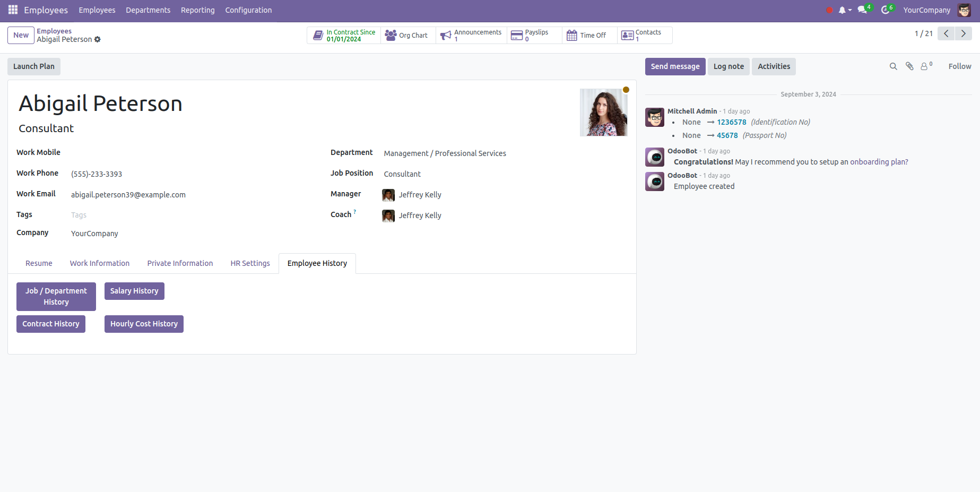This screenshot has width=980, height=492.
Task: Switch to the HR Settings tab
Action: point(250,263)
